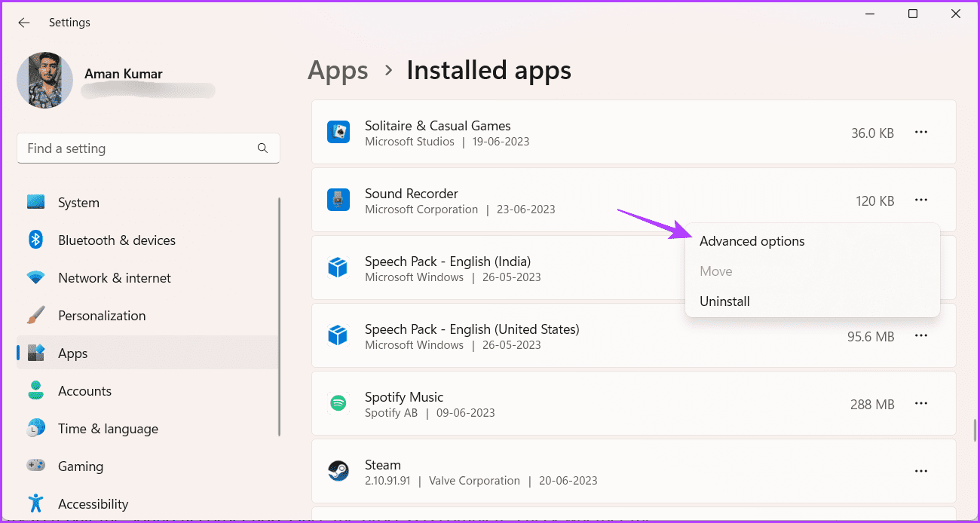980x523 pixels.
Task: Click the Gaming controller icon
Action: (x=35, y=466)
